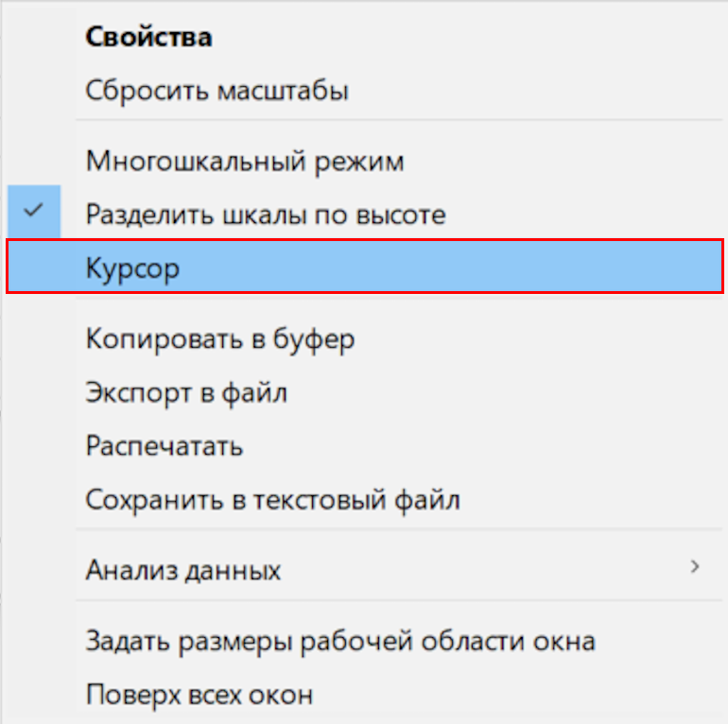Select Сбросить масштабы to reset scales

click(217, 92)
